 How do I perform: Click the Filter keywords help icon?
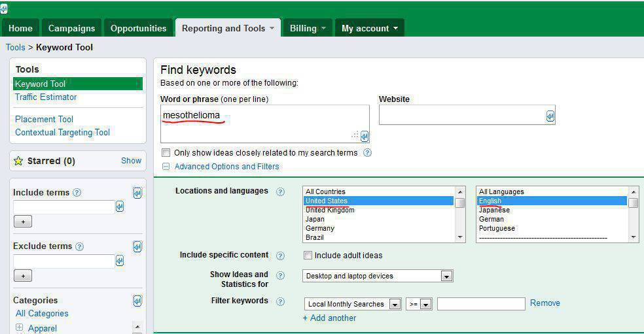(280, 301)
